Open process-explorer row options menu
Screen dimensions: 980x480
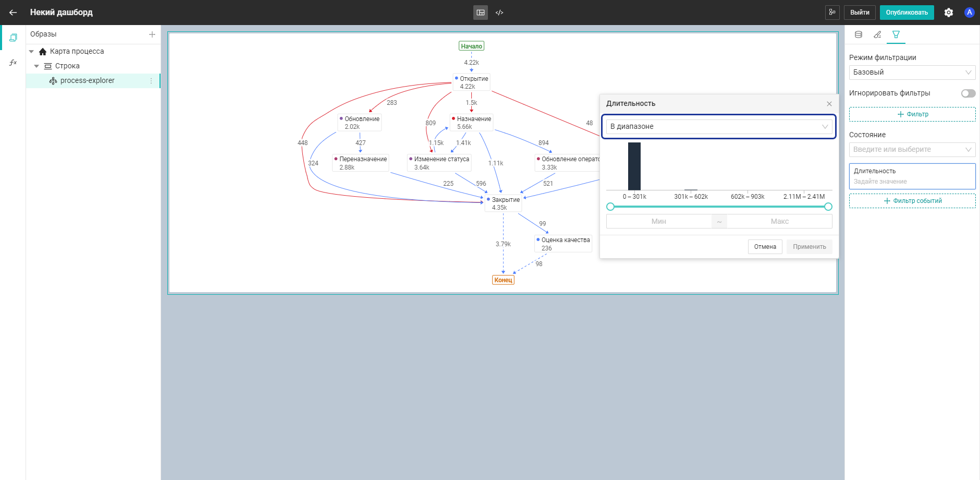[x=151, y=81]
